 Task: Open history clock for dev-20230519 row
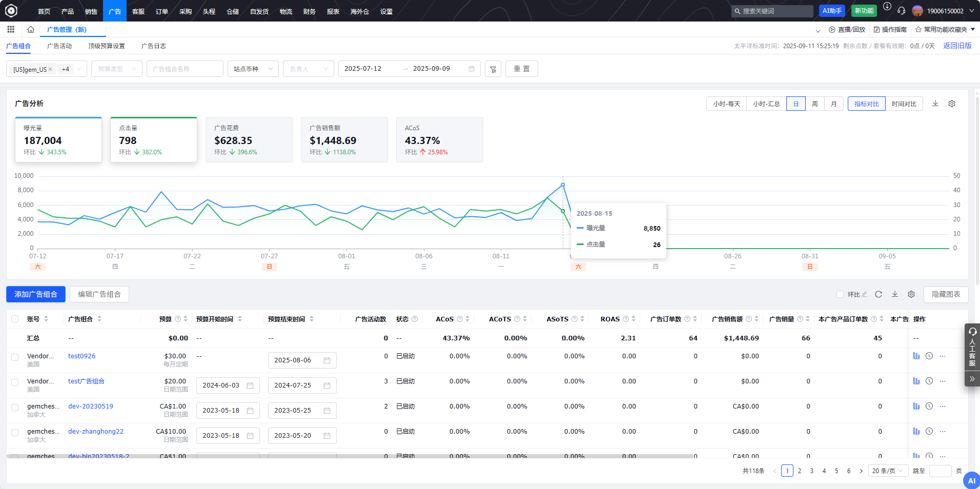[x=929, y=406]
